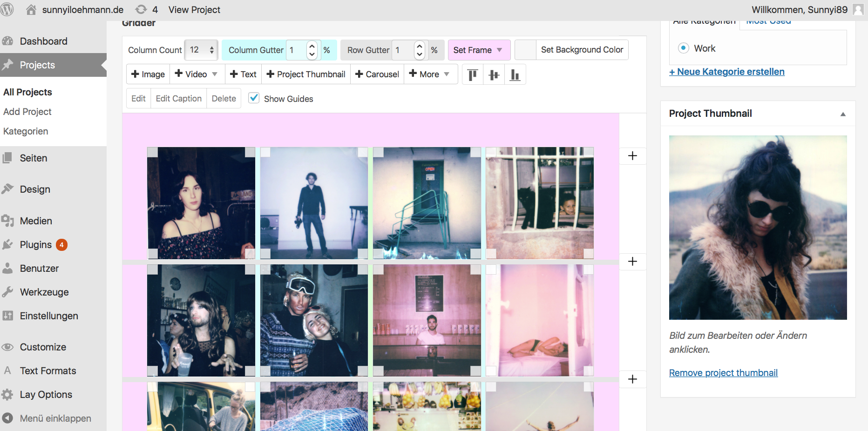Screen dimensions: 868x431
Task: Toggle the Show Guides checkbox
Action: [254, 98]
